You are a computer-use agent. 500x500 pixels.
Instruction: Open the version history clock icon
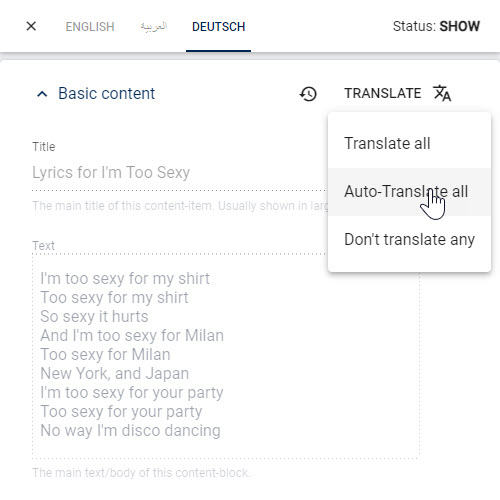point(308,94)
